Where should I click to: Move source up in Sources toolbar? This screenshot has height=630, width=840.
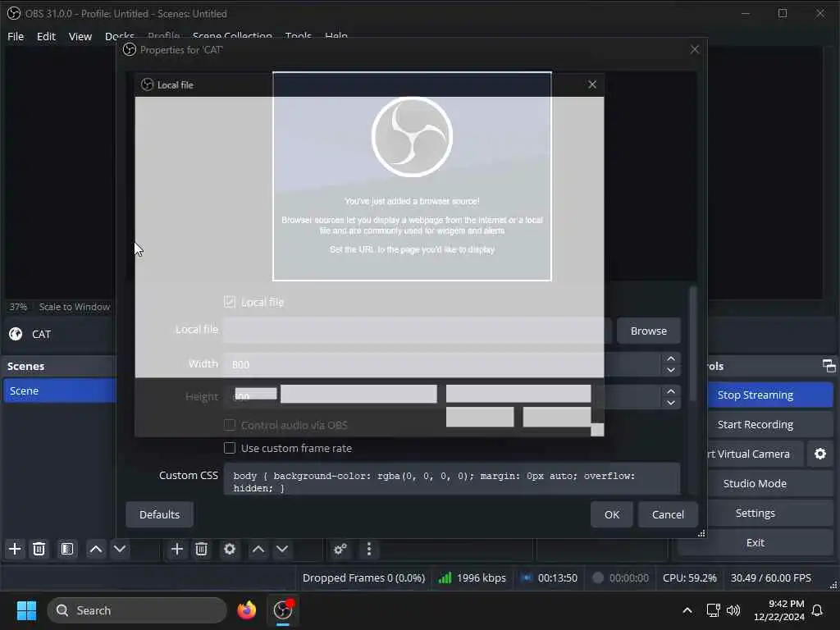258,549
